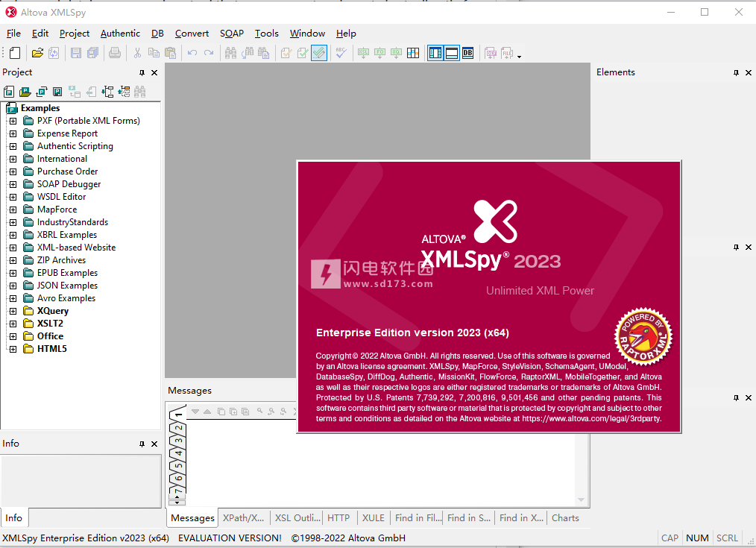The width and height of the screenshot is (756, 548).
Task: Close the Elements panel
Action: 749,73
